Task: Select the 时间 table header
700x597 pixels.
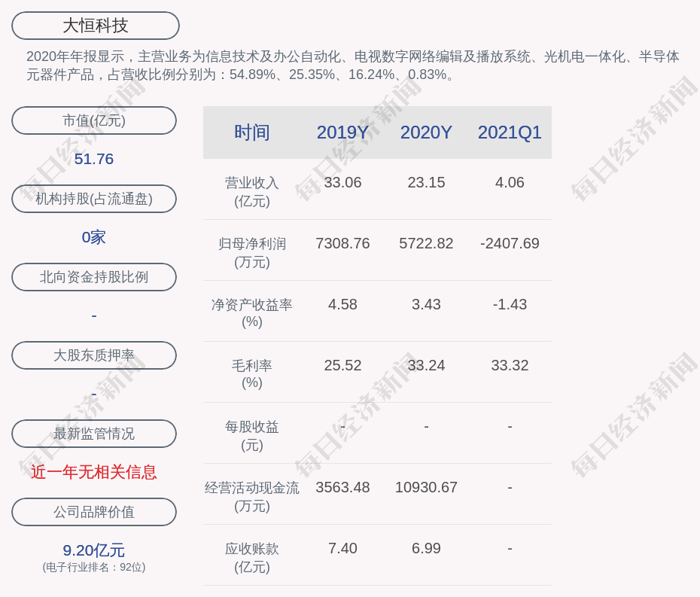Action: tap(251, 132)
